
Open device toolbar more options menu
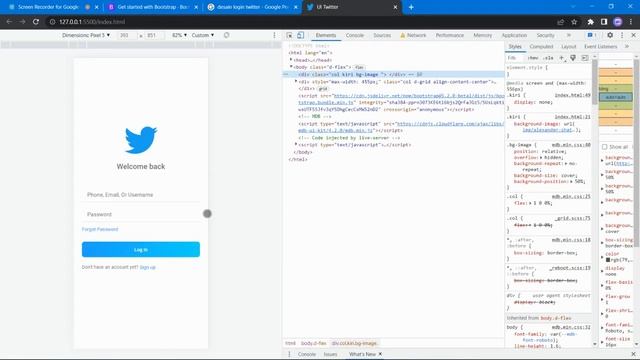point(274,36)
